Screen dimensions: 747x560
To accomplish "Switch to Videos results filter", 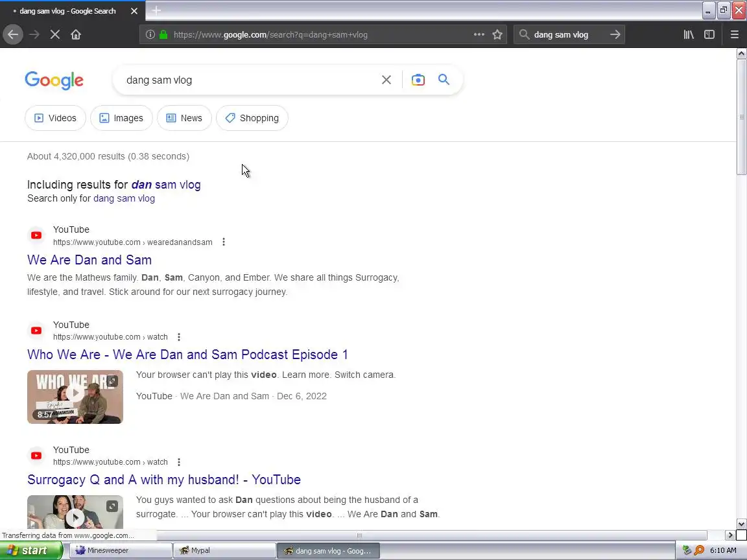I will (x=55, y=118).
